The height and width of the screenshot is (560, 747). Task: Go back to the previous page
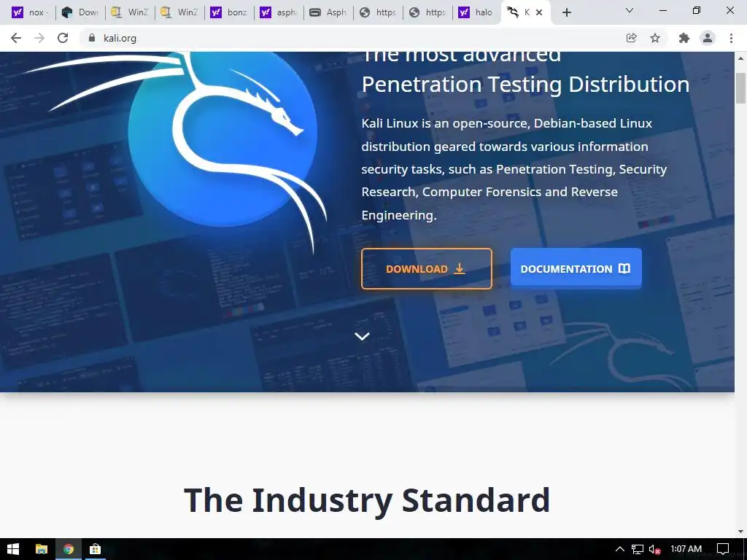coord(16,38)
